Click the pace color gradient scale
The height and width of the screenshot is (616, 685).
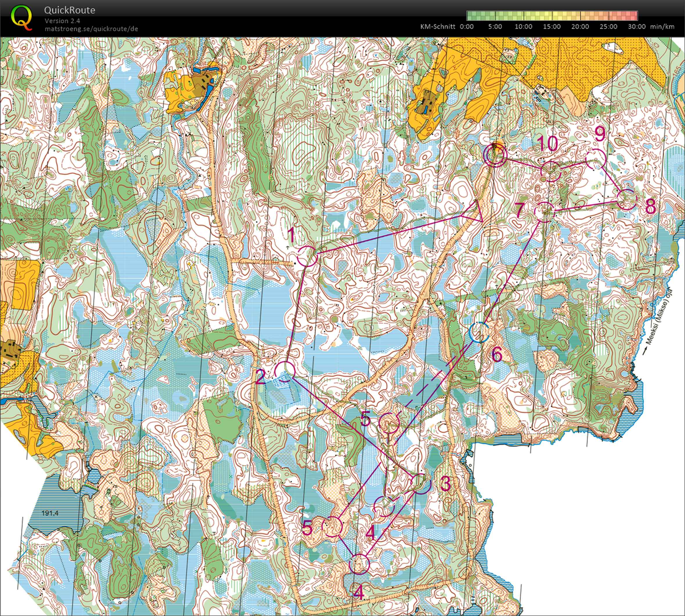552,16
